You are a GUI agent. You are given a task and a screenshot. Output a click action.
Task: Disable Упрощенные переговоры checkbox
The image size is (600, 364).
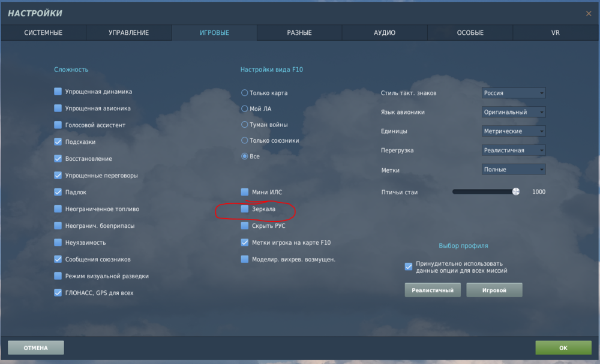(58, 176)
